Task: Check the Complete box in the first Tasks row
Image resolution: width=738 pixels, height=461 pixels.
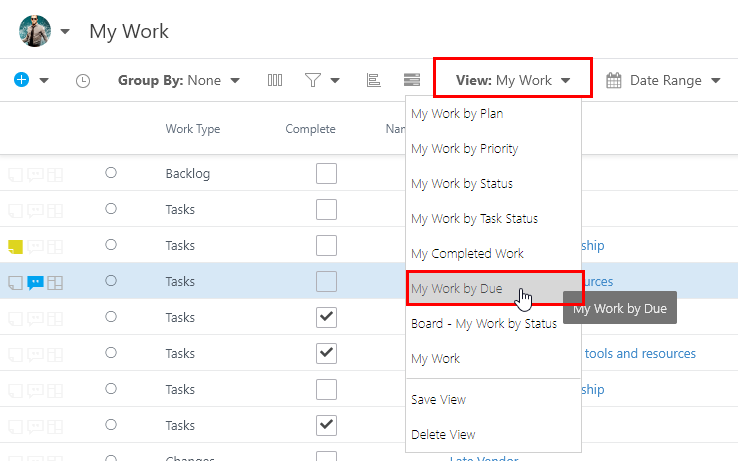Action: click(x=326, y=210)
